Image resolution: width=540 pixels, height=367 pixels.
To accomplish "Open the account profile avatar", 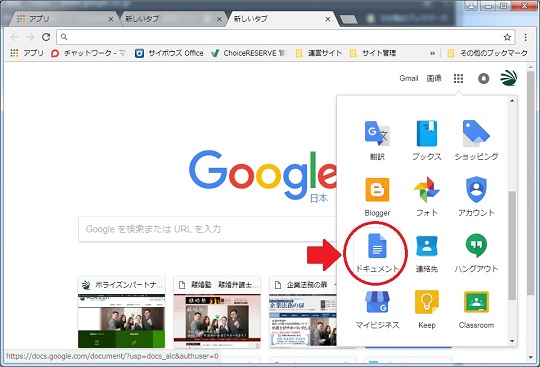I will pyautogui.click(x=508, y=78).
